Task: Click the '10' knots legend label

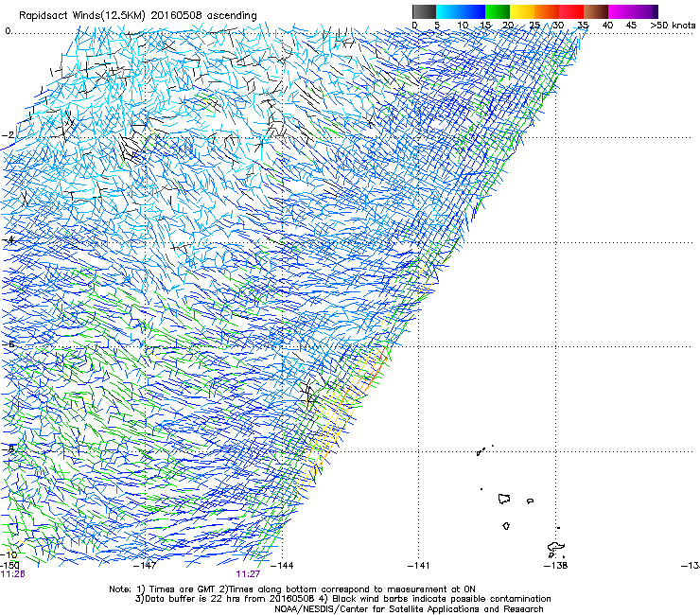Action: (x=463, y=25)
